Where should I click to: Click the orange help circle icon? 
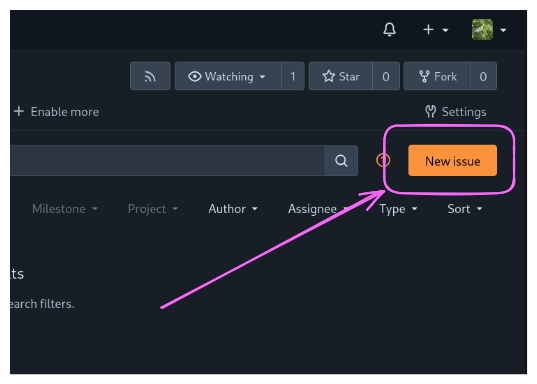tap(383, 160)
